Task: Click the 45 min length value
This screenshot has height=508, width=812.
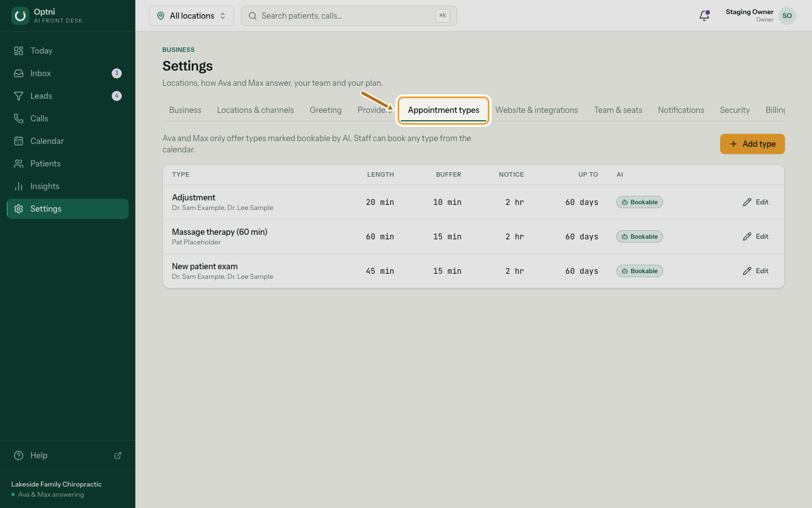Action: coord(380,271)
